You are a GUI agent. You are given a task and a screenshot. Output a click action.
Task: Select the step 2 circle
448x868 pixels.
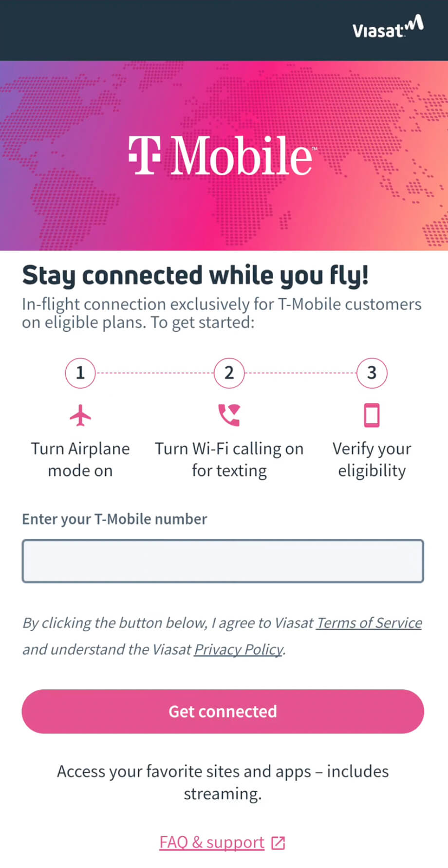pyautogui.click(x=229, y=373)
